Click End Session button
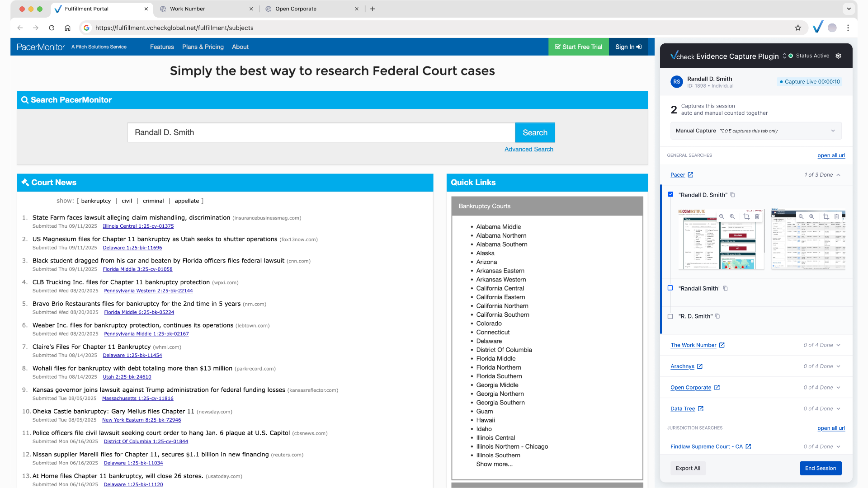 pos(821,468)
